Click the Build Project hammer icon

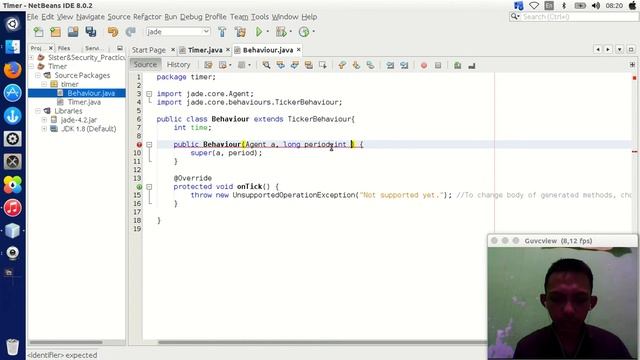click(222, 32)
